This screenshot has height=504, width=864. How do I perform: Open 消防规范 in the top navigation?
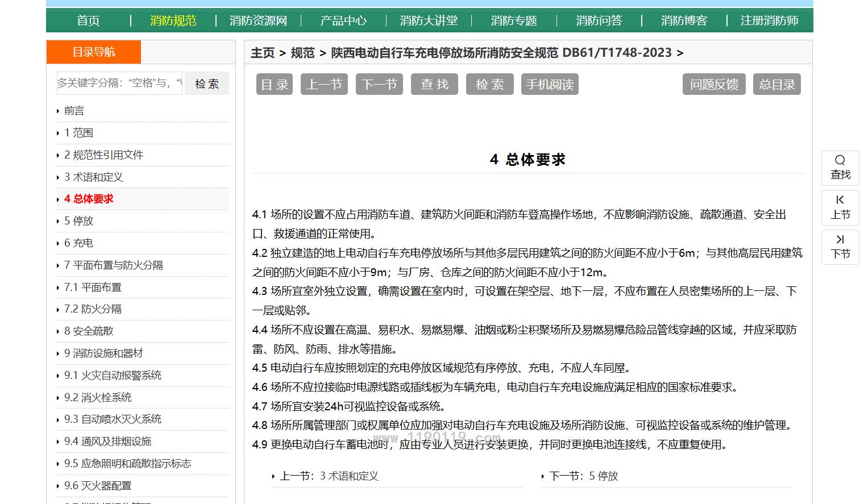coord(173,21)
